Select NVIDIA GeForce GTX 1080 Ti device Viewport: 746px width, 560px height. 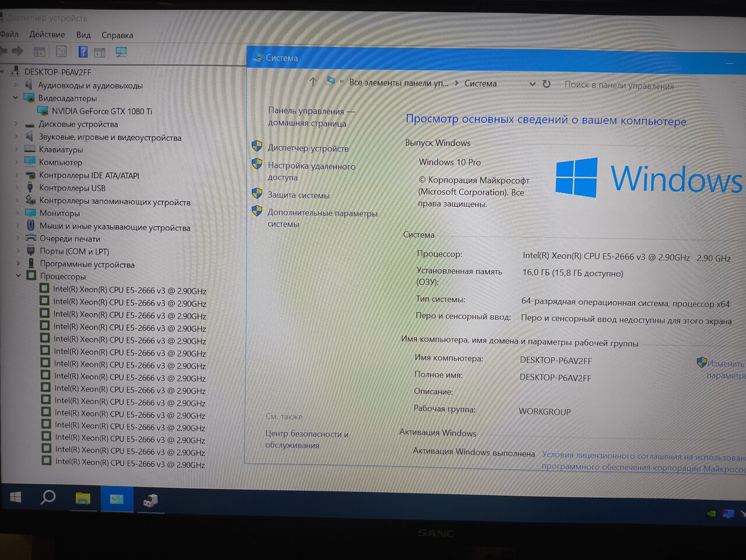[101, 111]
